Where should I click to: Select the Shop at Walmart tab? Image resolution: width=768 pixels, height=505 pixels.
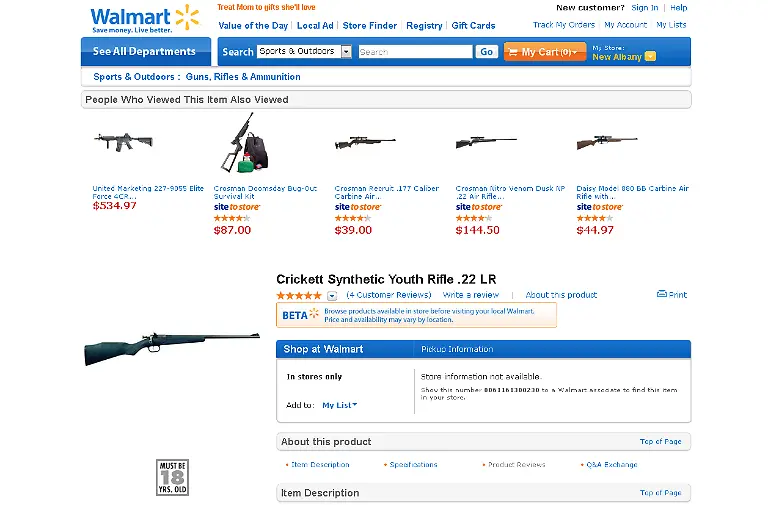click(x=323, y=349)
